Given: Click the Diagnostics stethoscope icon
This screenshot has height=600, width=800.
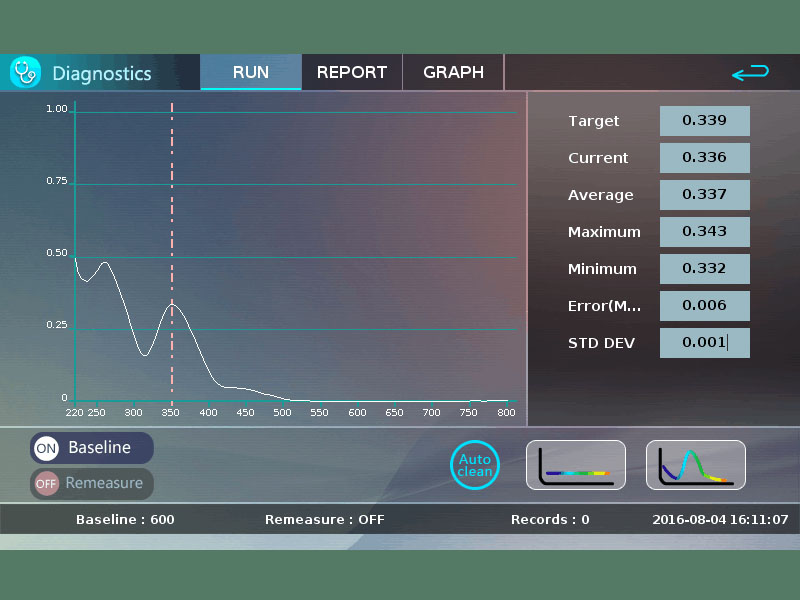Looking at the screenshot, I should pos(25,72).
